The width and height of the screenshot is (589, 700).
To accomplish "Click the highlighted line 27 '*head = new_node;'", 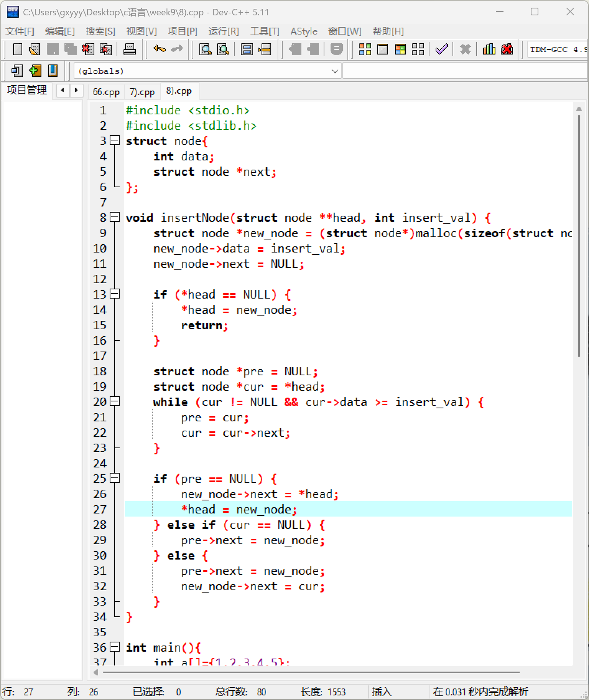I will point(348,509).
